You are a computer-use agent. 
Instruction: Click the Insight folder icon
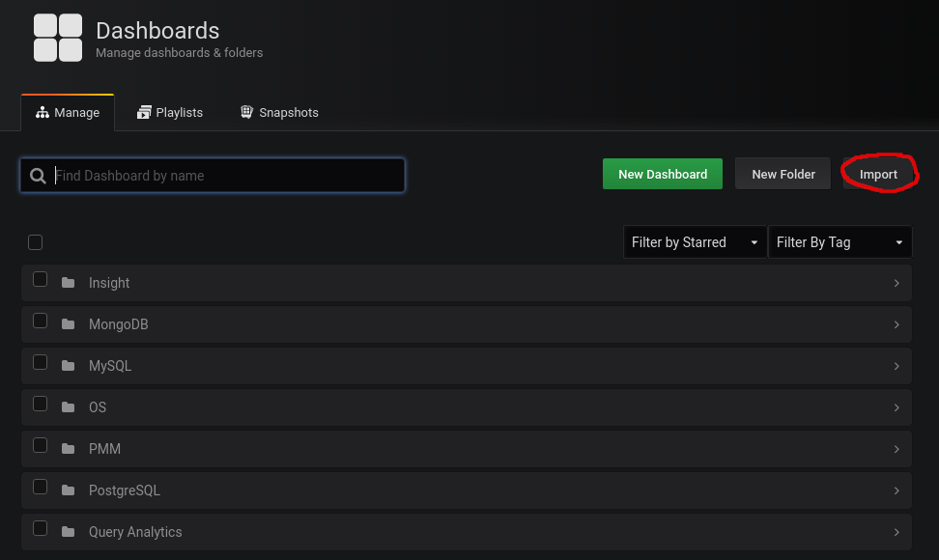(x=68, y=283)
